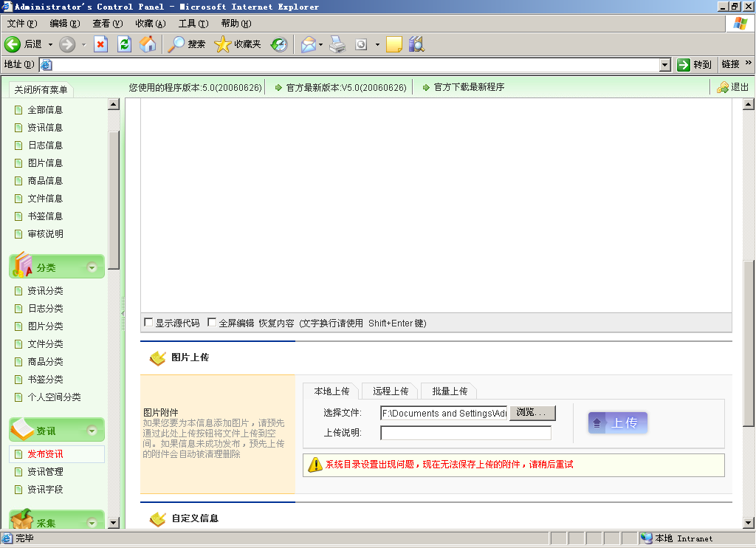Open the 工具(T) menu
756x548 pixels.
tap(193, 24)
